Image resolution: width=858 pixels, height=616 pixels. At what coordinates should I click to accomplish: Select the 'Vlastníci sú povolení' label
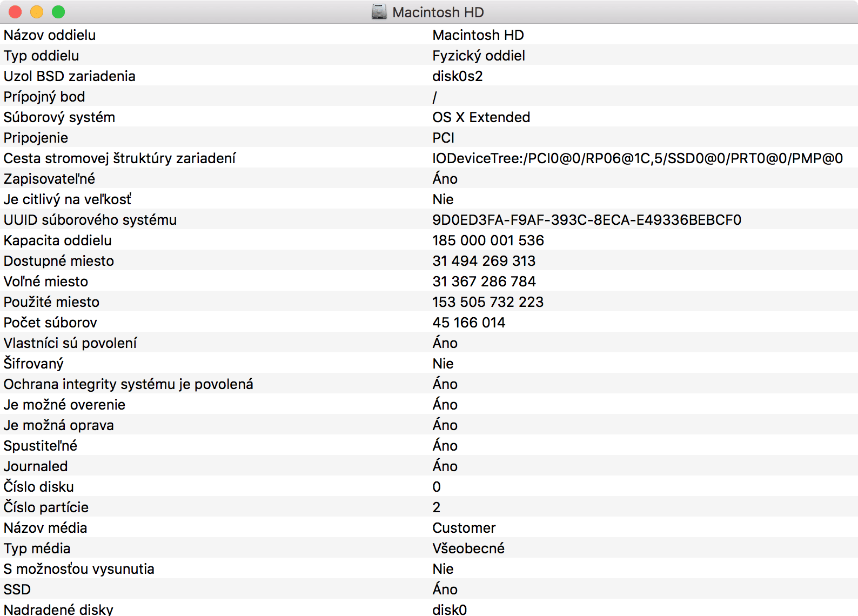click(70, 343)
